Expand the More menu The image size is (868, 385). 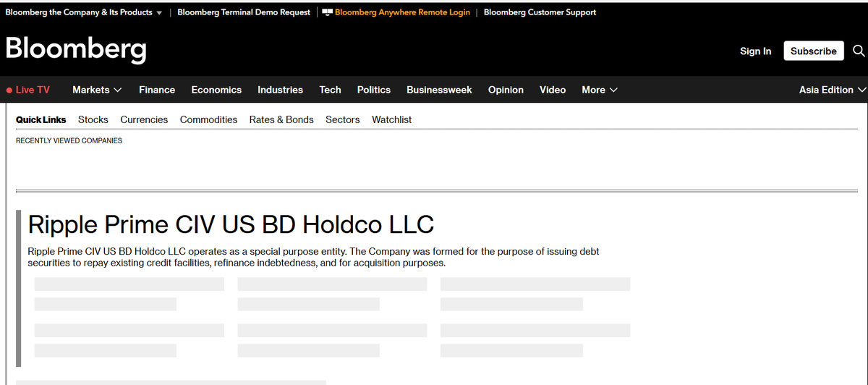[600, 90]
